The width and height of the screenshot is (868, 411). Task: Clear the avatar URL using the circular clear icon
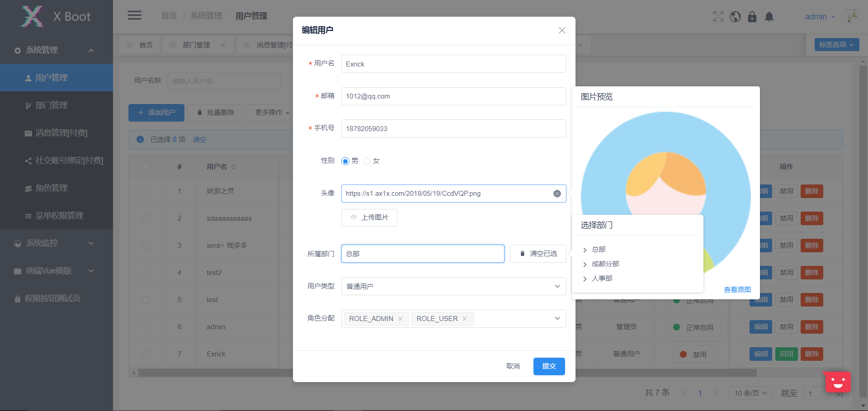(557, 193)
